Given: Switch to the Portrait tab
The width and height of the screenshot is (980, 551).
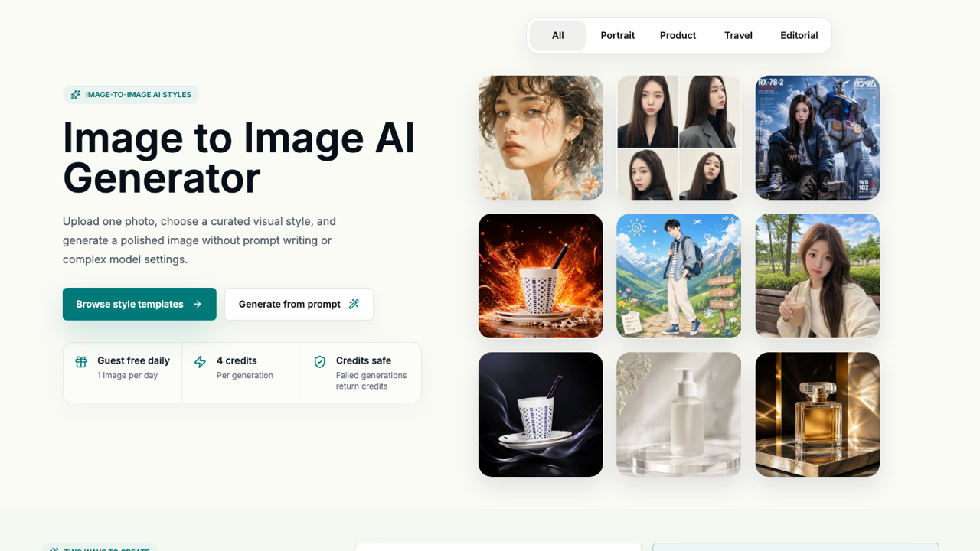Looking at the screenshot, I should 618,35.
